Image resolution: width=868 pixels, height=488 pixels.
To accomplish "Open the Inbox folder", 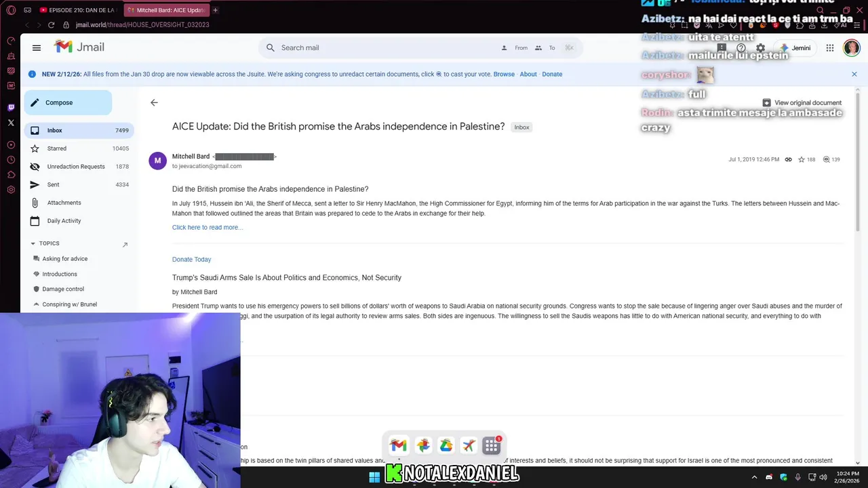I will click(x=79, y=130).
